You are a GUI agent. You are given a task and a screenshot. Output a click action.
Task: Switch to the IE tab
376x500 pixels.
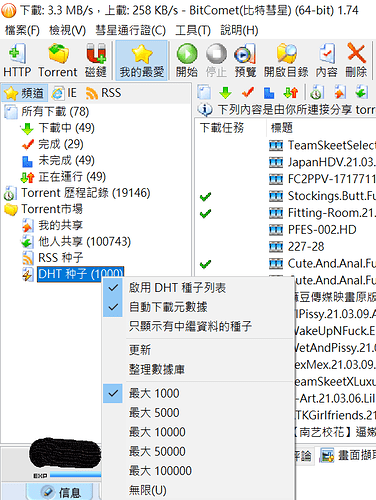point(64,93)
